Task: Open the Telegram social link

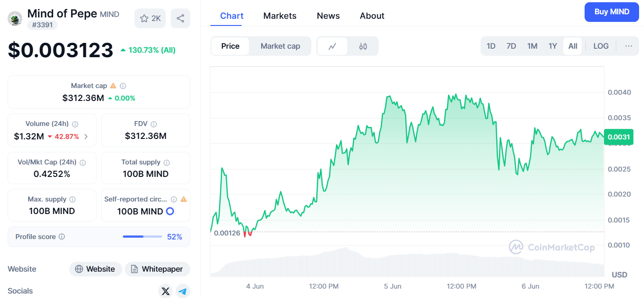Action: click(183, 291)
